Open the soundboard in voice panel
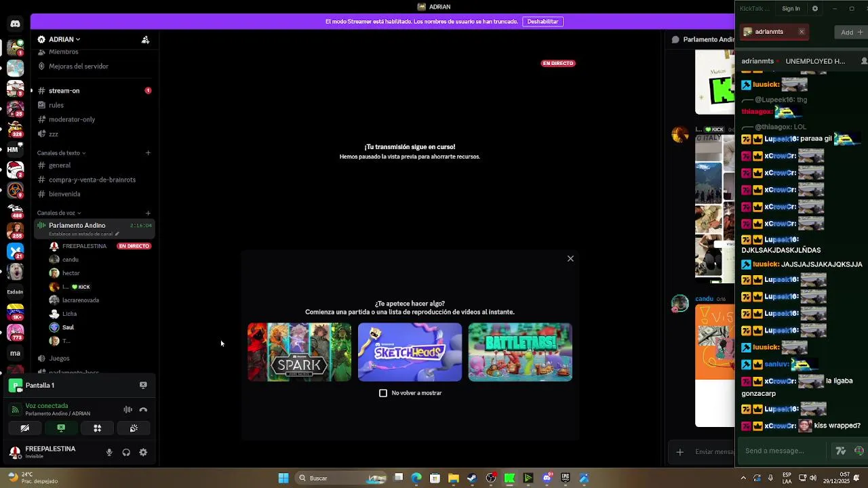Image resolution: width=868 pixels, height=488 pixels. [x=134, y=428]
